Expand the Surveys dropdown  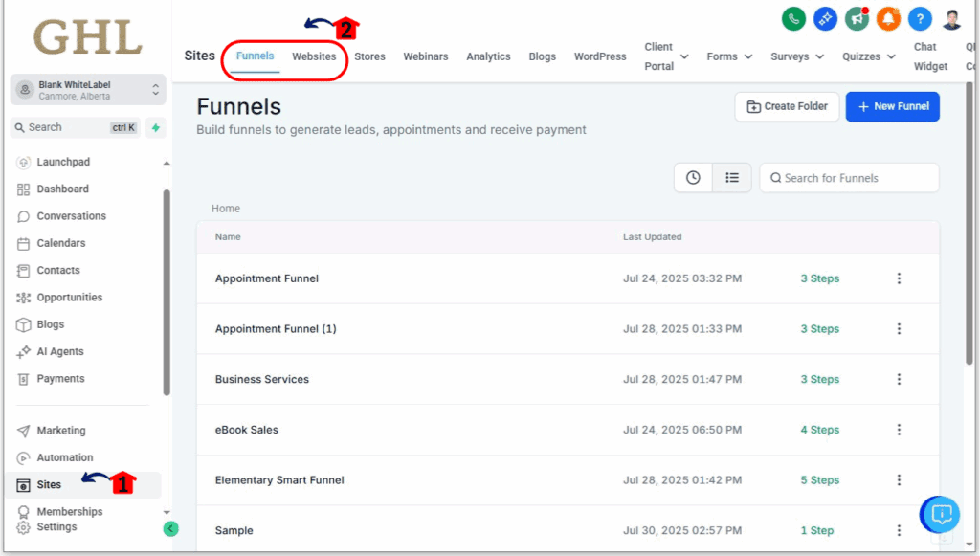(x=797, y=56)
